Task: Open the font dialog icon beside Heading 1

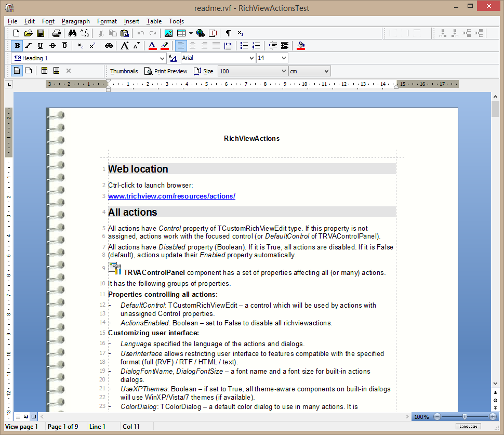Action: [173, 58]
